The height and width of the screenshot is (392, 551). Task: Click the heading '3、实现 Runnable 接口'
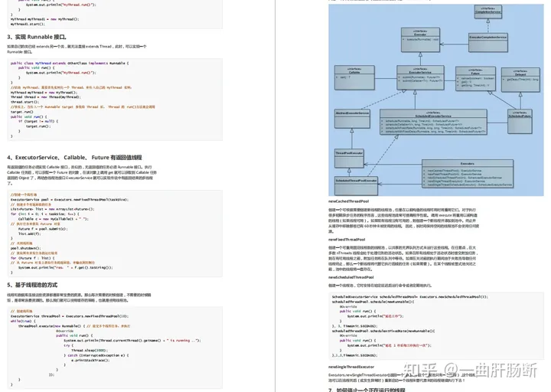pyautogui.click(x=37, y=37)
